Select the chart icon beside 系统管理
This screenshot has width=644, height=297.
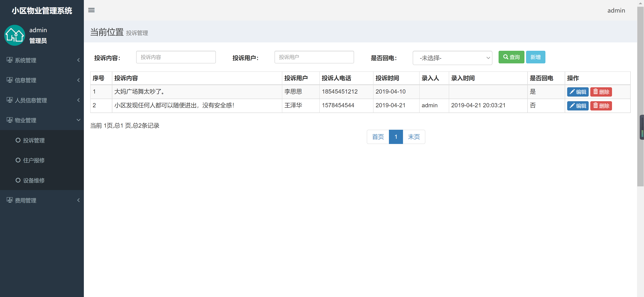(x=10, y=60)
